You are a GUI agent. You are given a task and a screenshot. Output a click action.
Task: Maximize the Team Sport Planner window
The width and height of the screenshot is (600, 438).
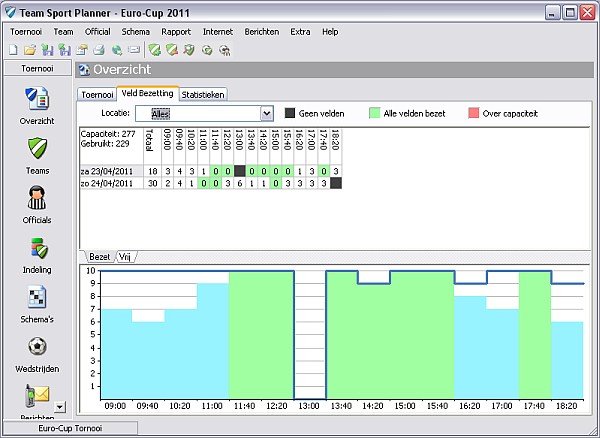[570, 13]
